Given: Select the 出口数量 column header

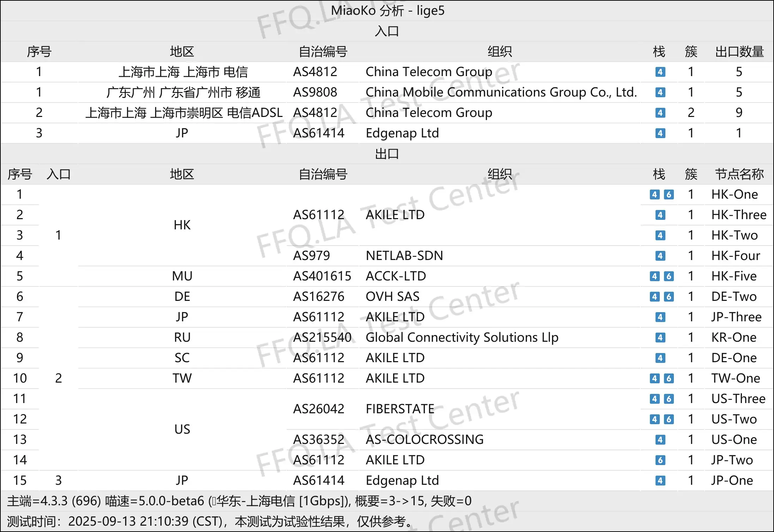Looking at the screenshot, I should click(x=739, y=52).
